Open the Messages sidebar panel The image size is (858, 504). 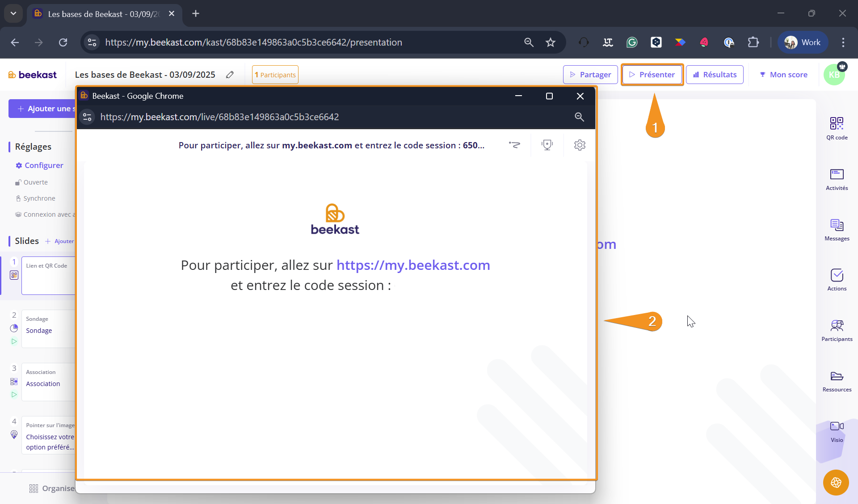(837, 230)
